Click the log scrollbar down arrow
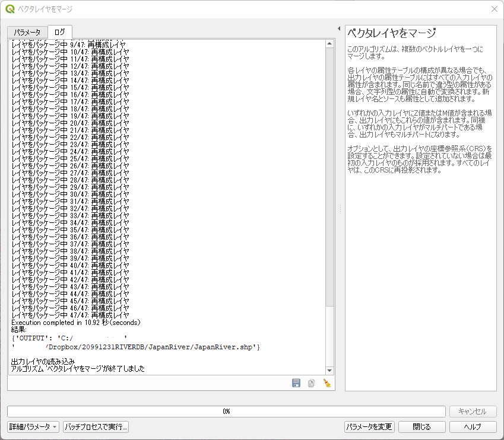This screenshot has height=440, width=504. pos(329,370)
